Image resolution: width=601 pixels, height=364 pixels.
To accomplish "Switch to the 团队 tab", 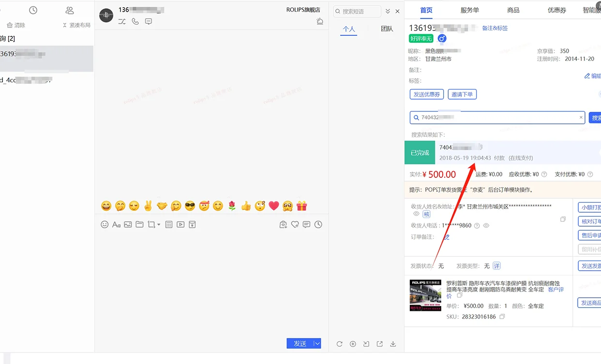I will pos(387,29).
